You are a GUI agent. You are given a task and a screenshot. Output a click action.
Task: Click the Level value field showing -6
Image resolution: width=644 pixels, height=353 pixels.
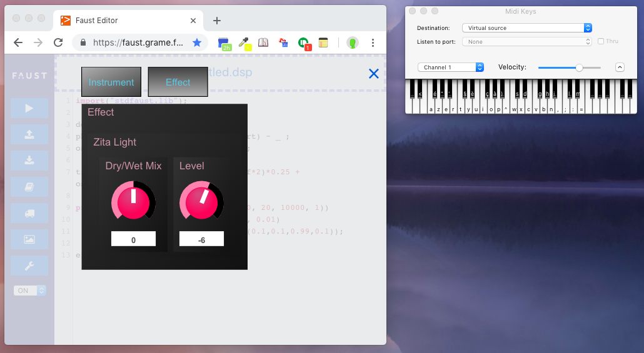[x=202, y=239]
